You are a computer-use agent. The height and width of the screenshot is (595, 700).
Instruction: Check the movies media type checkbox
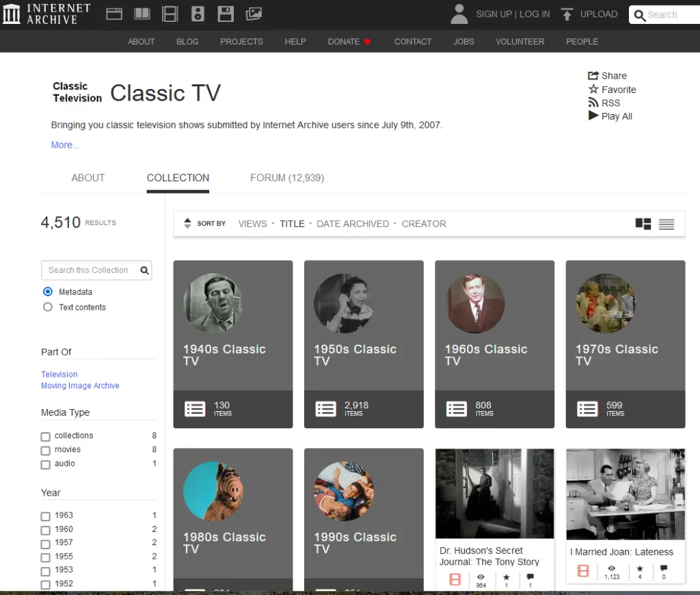point(46,451)
